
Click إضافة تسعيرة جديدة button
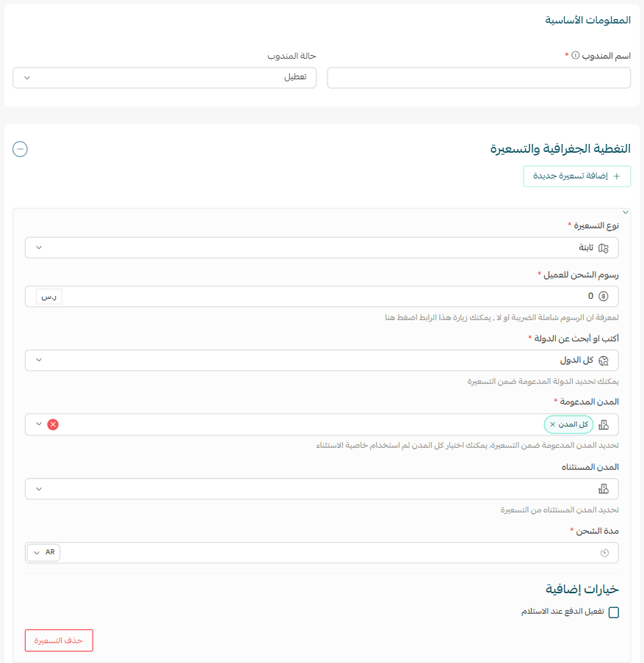pyautogui.click(x=576, y=176)
